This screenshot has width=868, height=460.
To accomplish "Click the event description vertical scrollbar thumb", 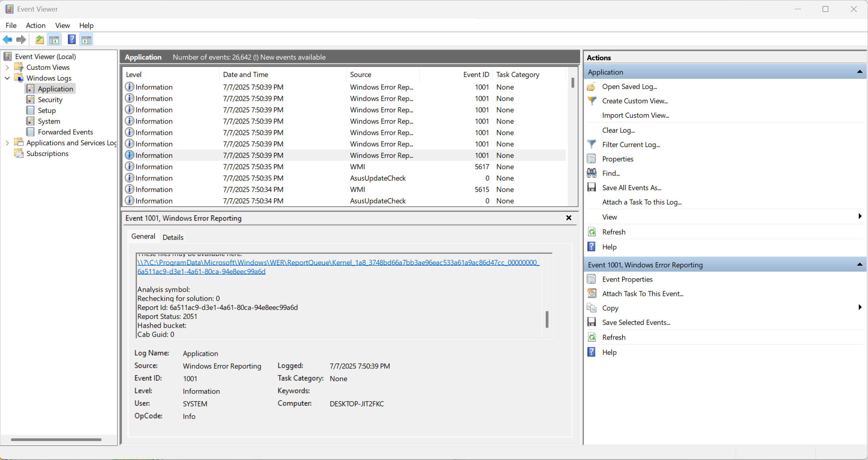I will tap(547, 320).
